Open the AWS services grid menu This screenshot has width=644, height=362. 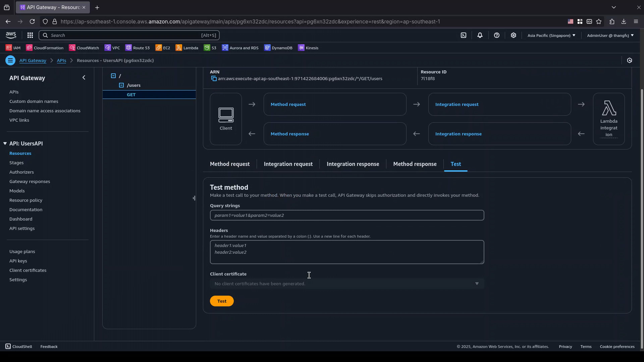pos(30,35)
